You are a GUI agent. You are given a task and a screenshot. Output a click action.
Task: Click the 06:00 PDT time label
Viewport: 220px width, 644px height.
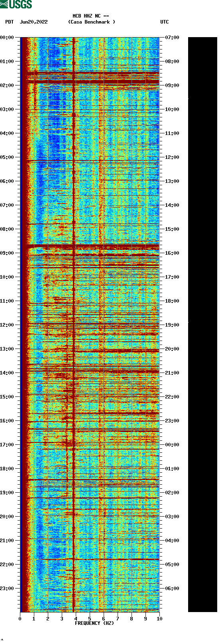pos(7,181)
